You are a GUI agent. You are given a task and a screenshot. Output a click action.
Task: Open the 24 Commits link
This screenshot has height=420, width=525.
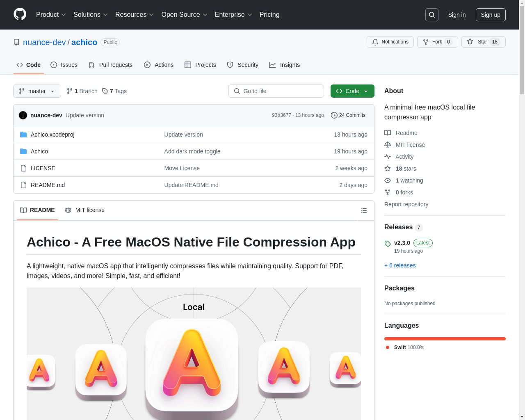(348, 115)
